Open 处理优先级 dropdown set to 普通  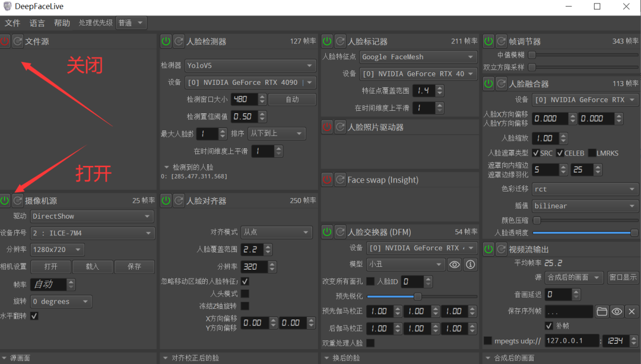tap(131, 23)
